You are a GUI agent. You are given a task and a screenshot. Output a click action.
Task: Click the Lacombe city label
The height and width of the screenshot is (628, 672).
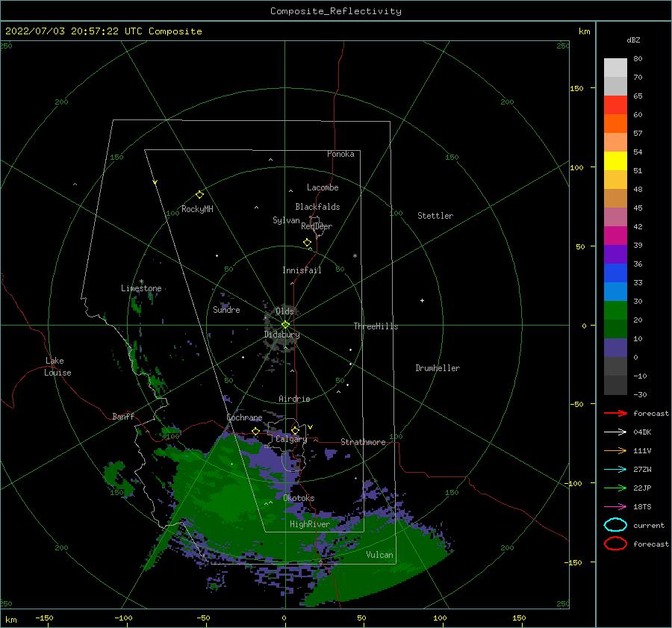pos(323,187)
